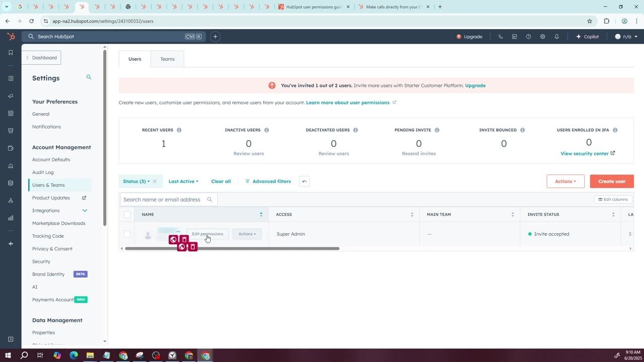
Task: Check the select-all users checkbox in header
Action: pos(127,215)
